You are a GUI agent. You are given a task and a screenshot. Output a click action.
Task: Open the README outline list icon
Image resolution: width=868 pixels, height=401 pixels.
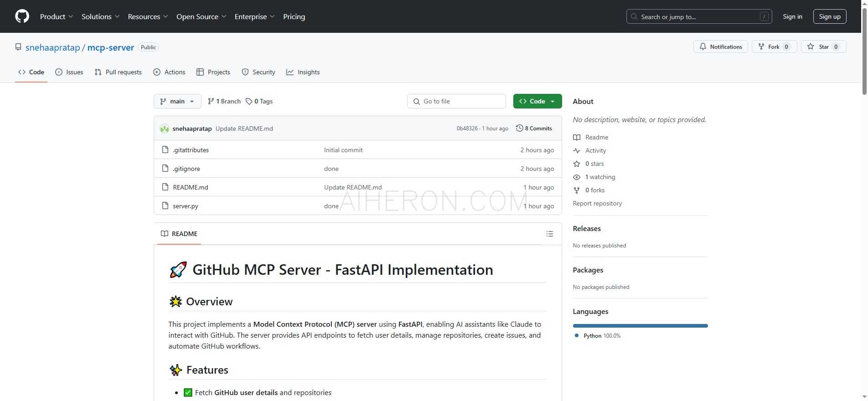click(550, 234)
